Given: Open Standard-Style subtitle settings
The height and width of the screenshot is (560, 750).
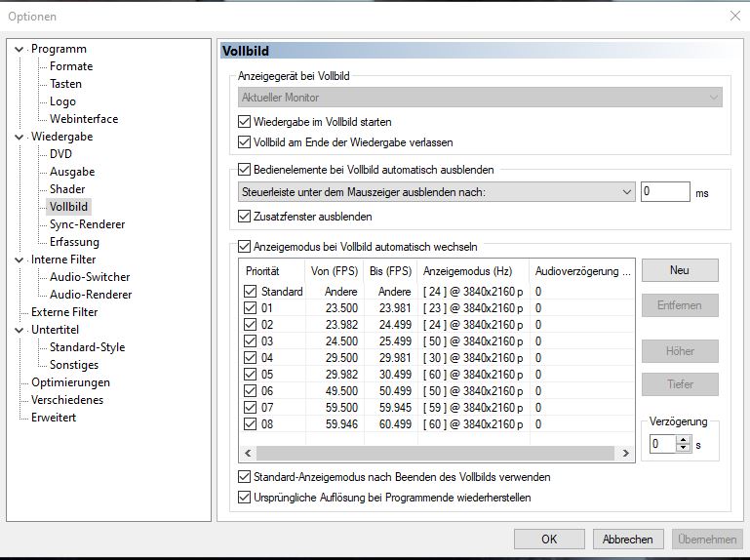Looking at the screenshot, I should 87,347.
